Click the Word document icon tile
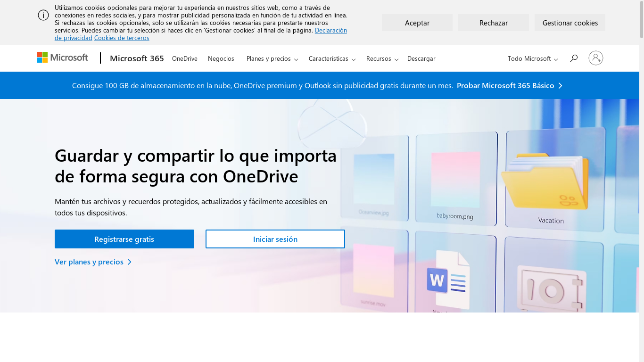The width and height of the screenshot is (644, 362). coord(448,279)
